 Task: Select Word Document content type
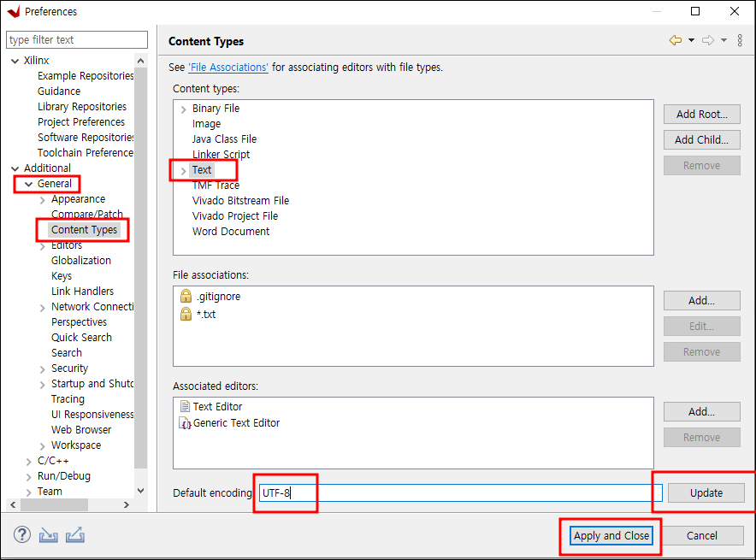click(x=230, y=232)
